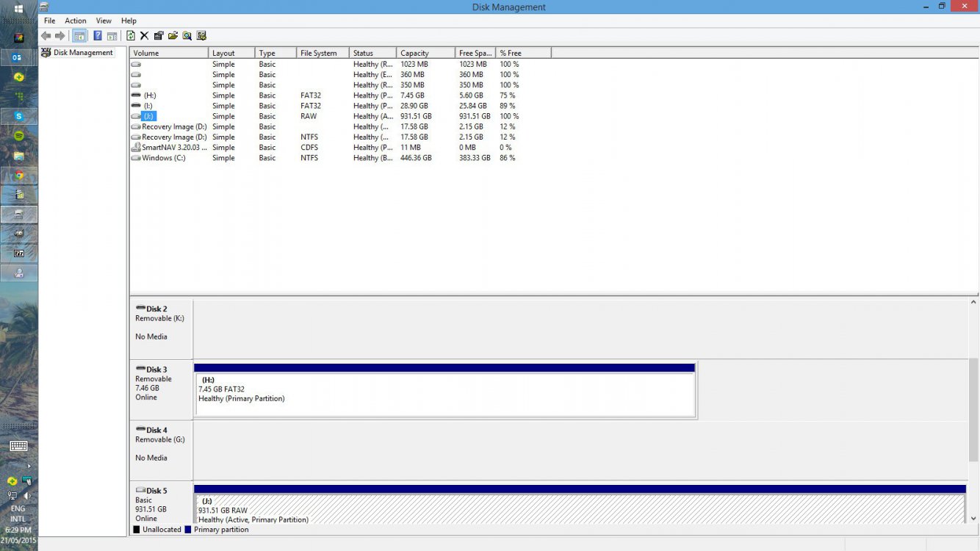Sort by the Volume column header
The width and height of the screenshot is (980, 551).
click(169, 53)
